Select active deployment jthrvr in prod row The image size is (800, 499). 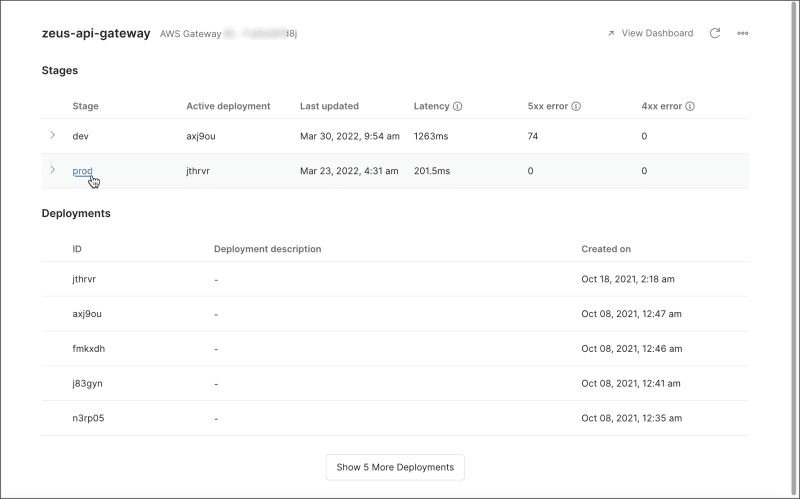(x=198, y=171)
